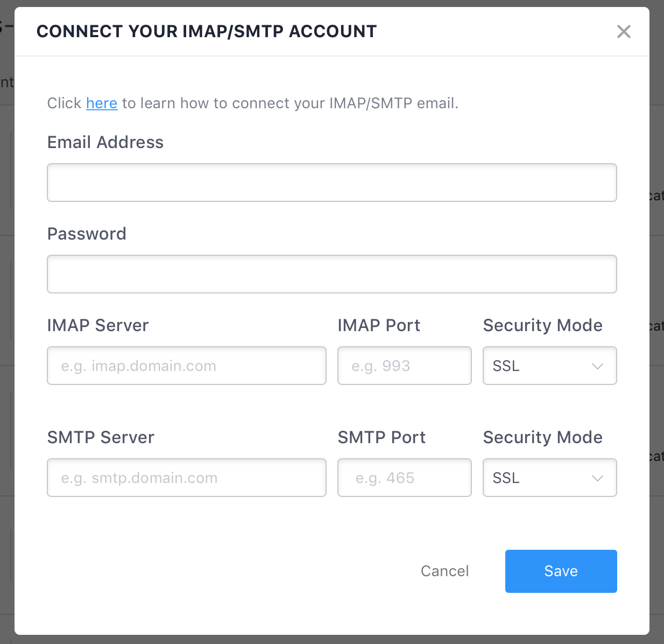664x644 pixels.
Task: Click the 'IMAP Port' label
Action: 379,325
